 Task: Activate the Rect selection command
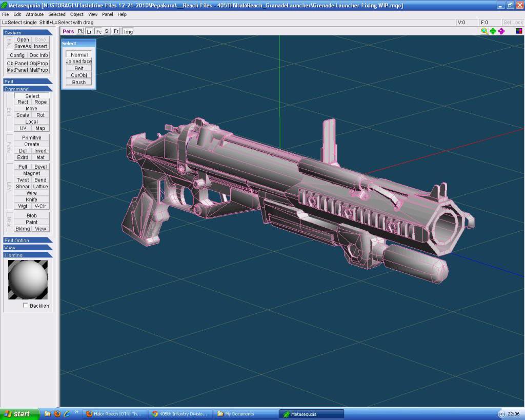coord(23,102)
